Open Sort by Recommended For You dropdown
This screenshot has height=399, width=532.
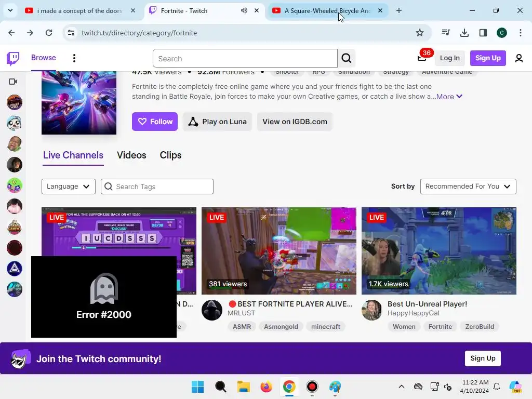click(x=468, y=187)
